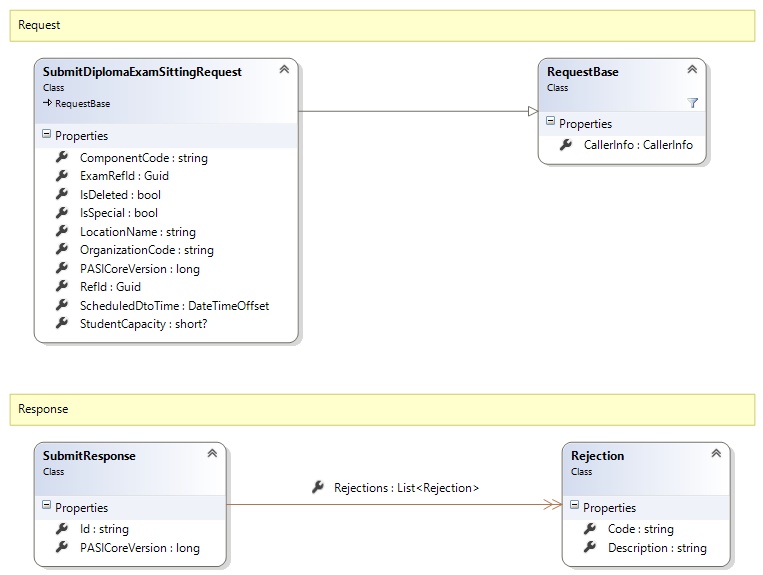Click wrench icon beside ComponentCode property
This screenshot has width=763, height=575.
[x=62, y=157]
